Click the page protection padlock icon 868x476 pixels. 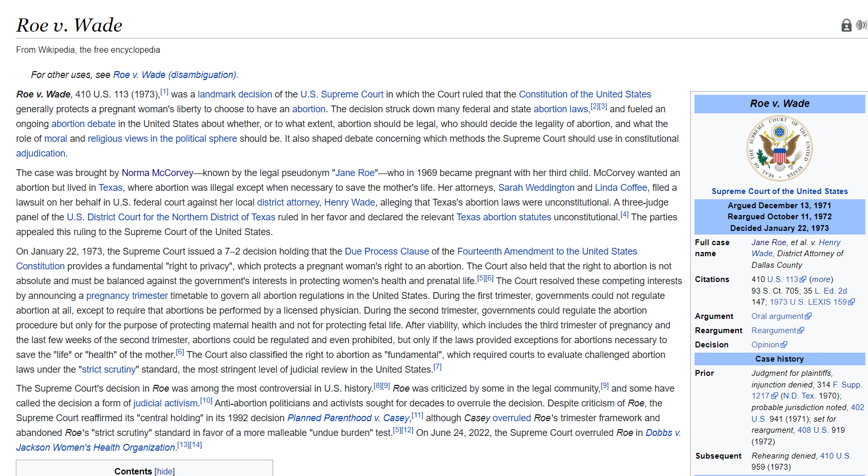[846, 25]
